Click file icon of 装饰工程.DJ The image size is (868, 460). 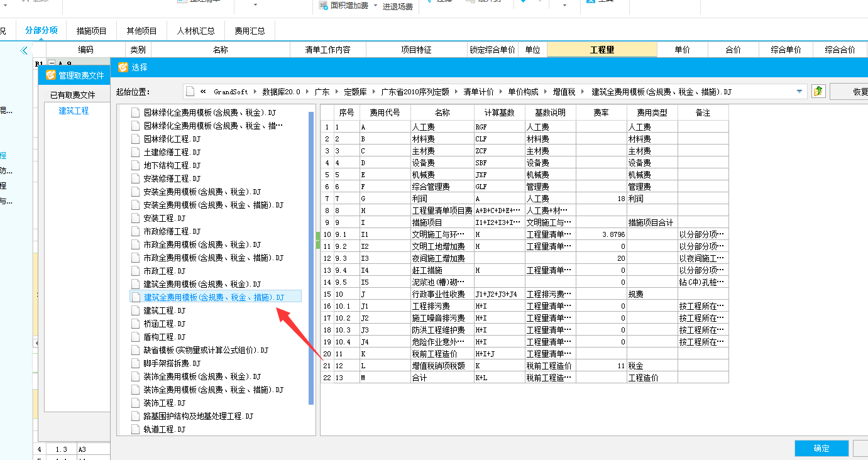pyautogui.click(x=135, y=403)
